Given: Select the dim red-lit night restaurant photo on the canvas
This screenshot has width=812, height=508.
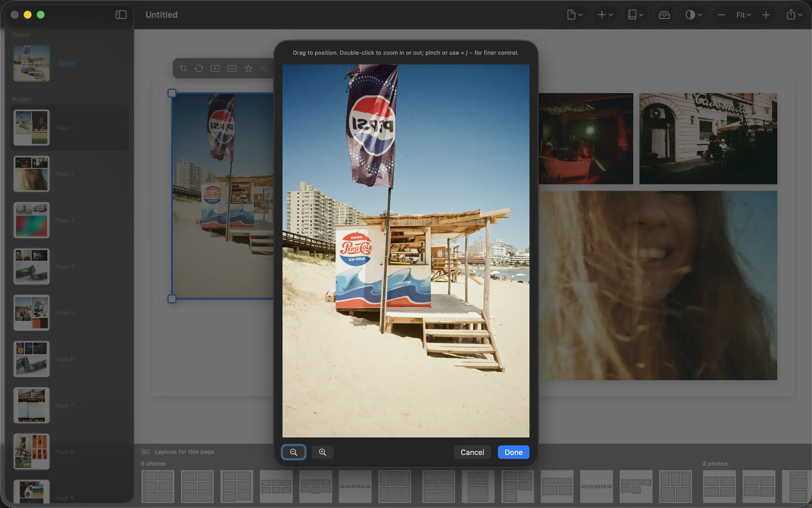Looking at the screenshot, I should tap(586, 139).
